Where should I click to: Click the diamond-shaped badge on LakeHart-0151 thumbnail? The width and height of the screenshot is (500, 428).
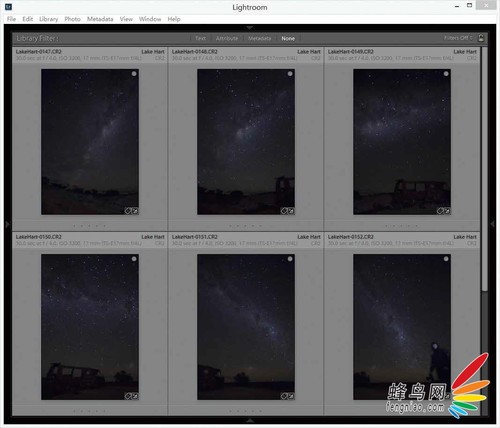pyautogui.click(x=284, y=396)
